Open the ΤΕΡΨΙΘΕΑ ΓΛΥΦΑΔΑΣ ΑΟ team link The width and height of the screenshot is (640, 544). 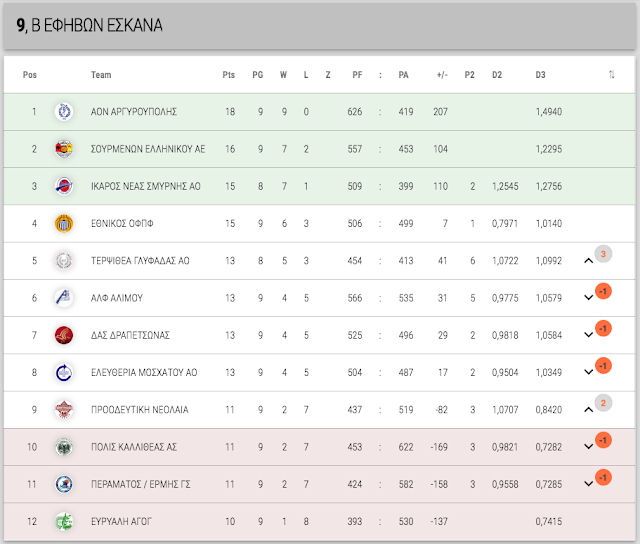140,260
